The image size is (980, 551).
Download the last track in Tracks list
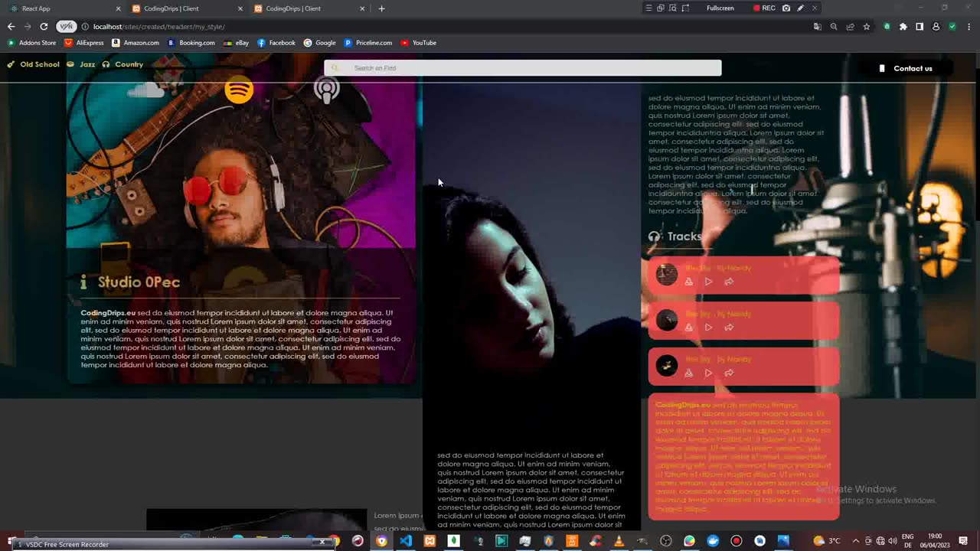(688, 373)
